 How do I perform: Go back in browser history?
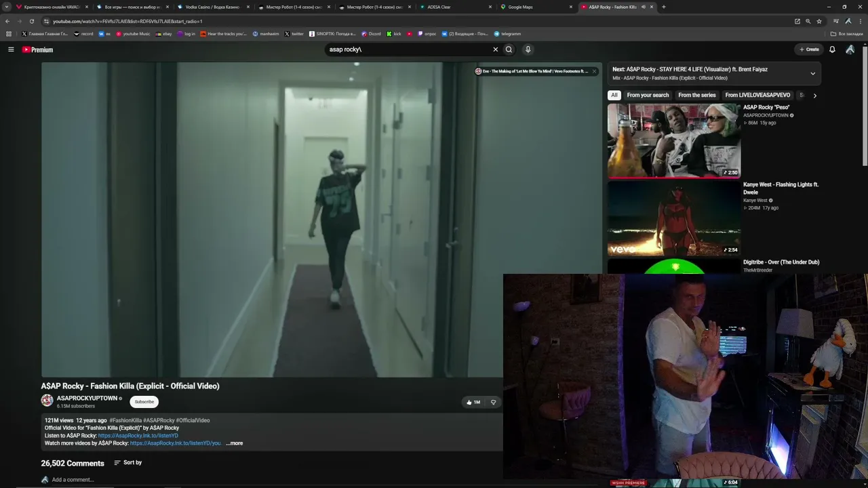pos(7,21)
